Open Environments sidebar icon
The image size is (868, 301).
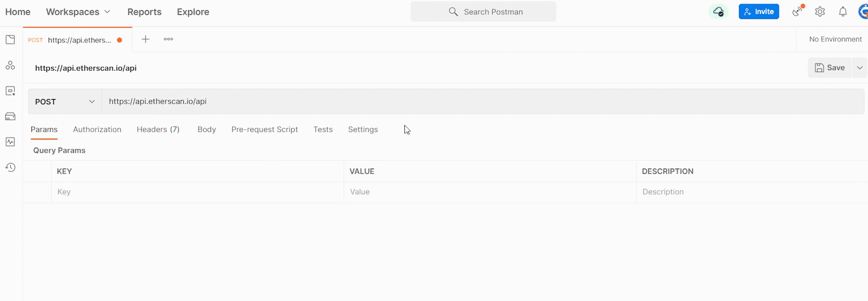pos(10,91)
